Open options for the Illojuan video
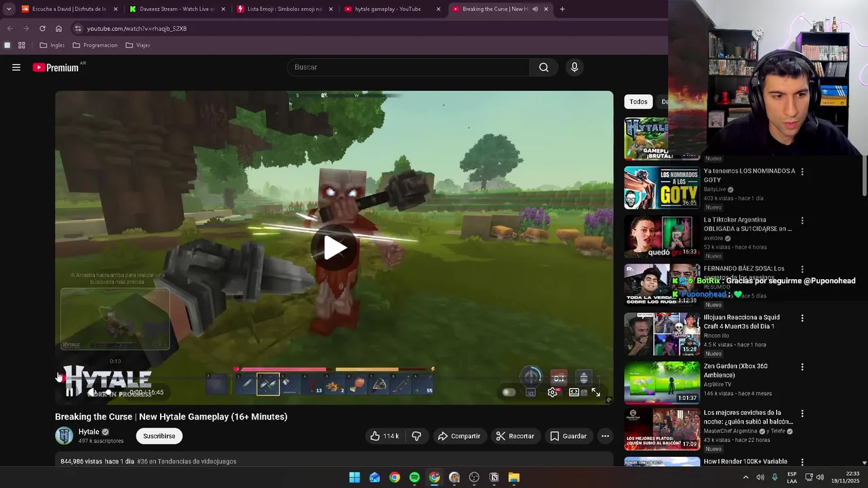This screenshot has height=488, width=868. point(802,319)
